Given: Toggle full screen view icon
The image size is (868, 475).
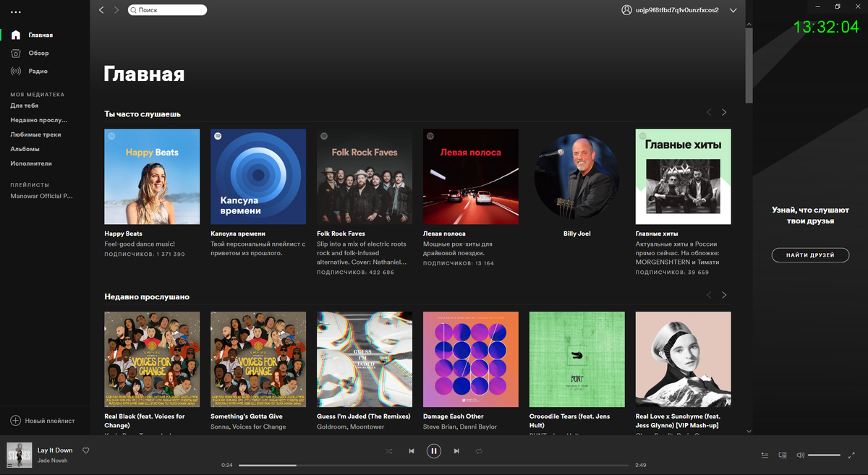Looking at the screenshot, I should pos(851,455).
